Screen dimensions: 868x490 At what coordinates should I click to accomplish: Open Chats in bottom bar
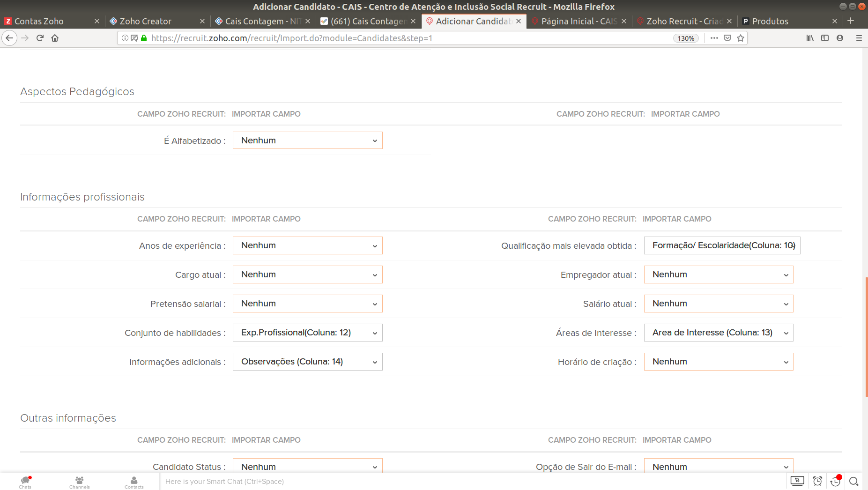pos(25,482)
